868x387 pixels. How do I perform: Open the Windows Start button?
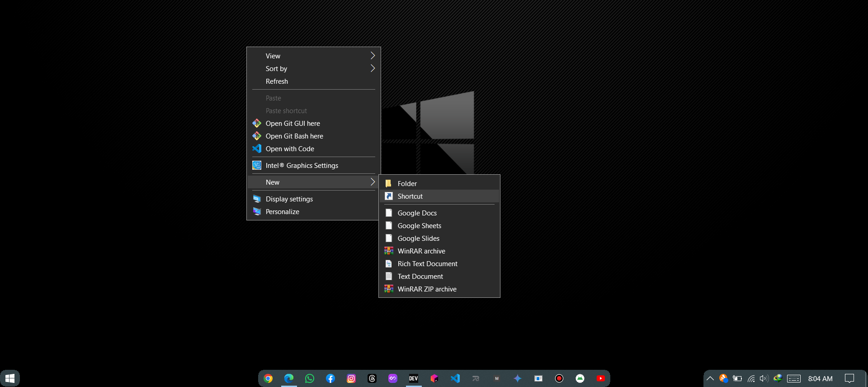pyautogui.click(x=10, y=378)
